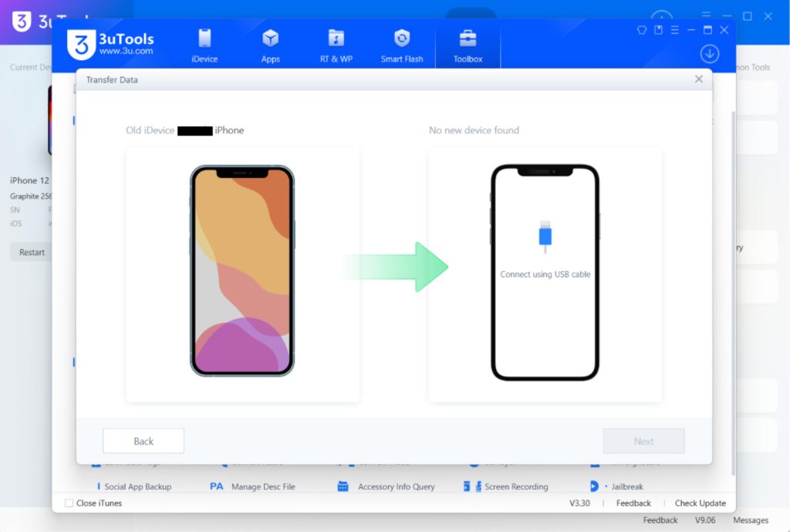Switch to RT & WP tab
Viewport: 790px width, 532px height.
click(336, 46)
